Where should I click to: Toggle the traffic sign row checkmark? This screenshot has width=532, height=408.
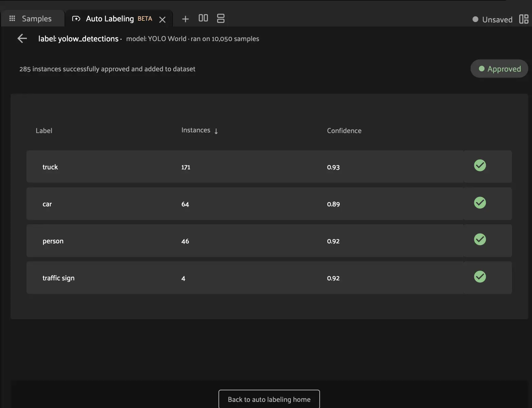tap(480, 277)
